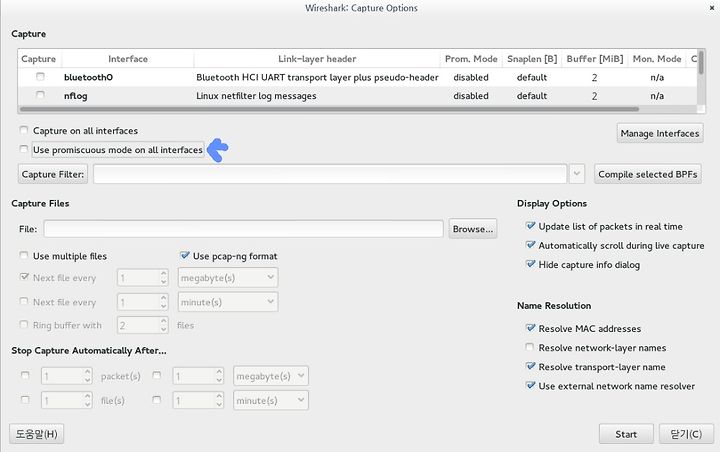This screenshot has height=452, width=720.
Task: Click the Capture column header
Action: click(39, 59)
